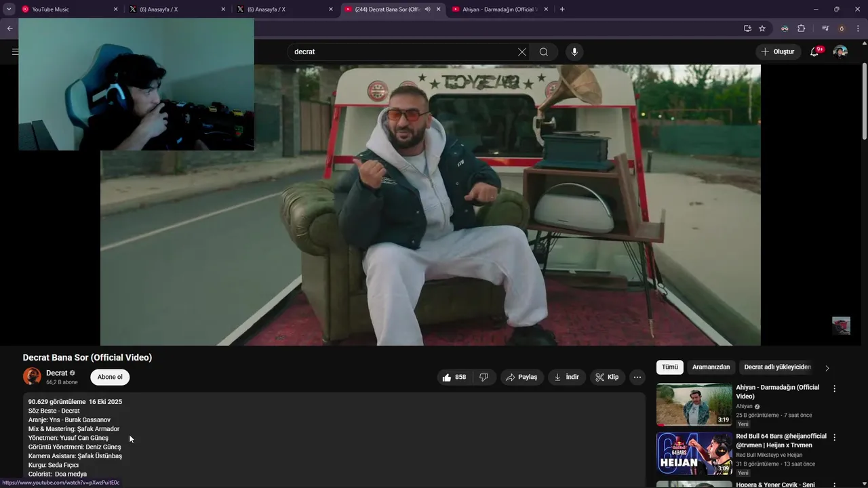Open new tab with plus button
This screenshot has height=488, width=868.
[562, 9]
